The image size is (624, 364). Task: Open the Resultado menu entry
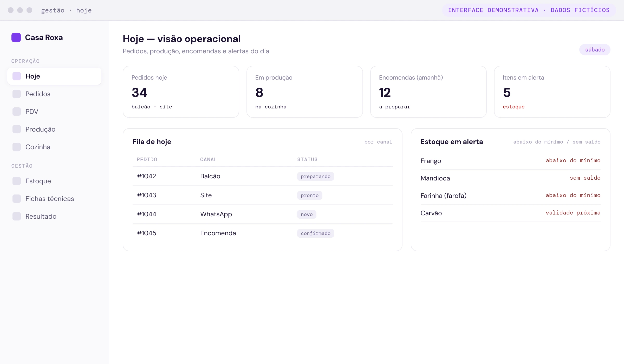click(x=54, y=216)
